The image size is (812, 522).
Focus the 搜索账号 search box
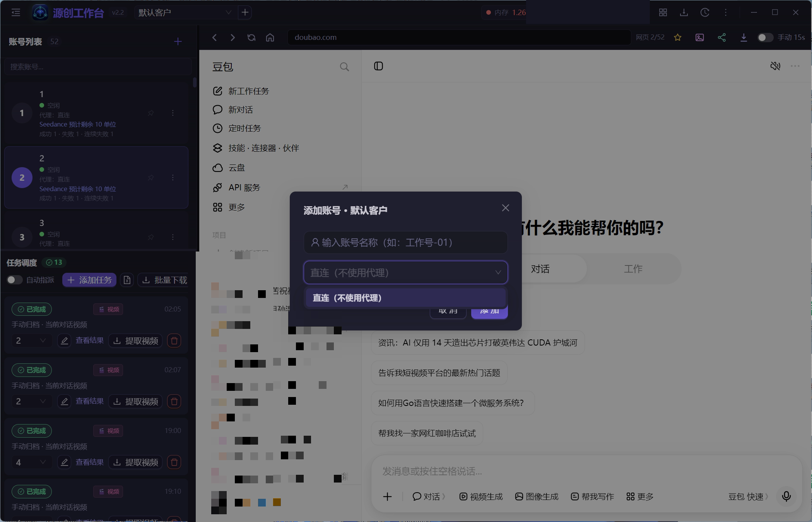[x=98, y=67]
